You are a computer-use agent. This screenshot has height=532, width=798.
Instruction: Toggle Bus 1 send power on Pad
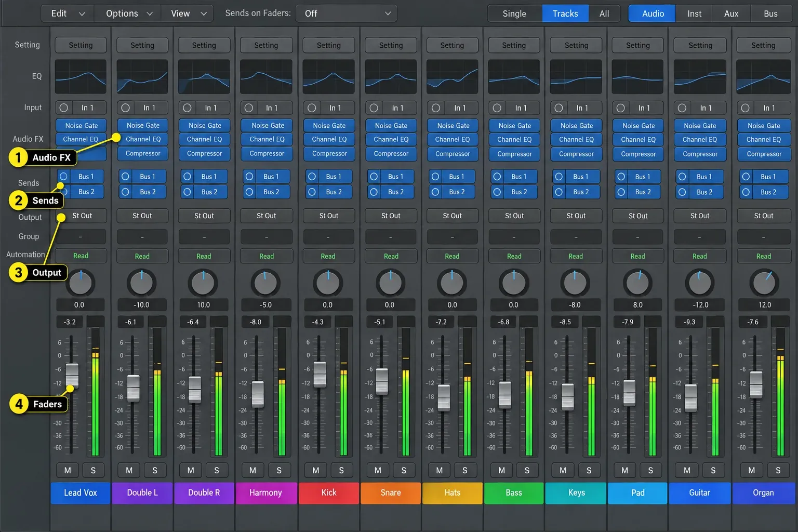[x=621, y=177]
